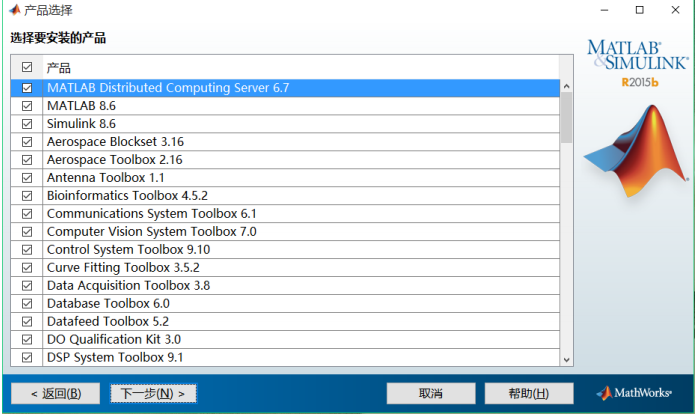This screenshot has height=417, width=695.
Task: Click the scrollbar down arrow of product list
Action: pos(566,360)
